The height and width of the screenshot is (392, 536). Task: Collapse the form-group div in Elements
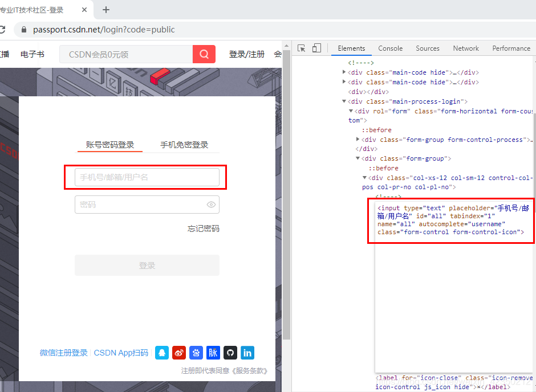pos(358,158)
